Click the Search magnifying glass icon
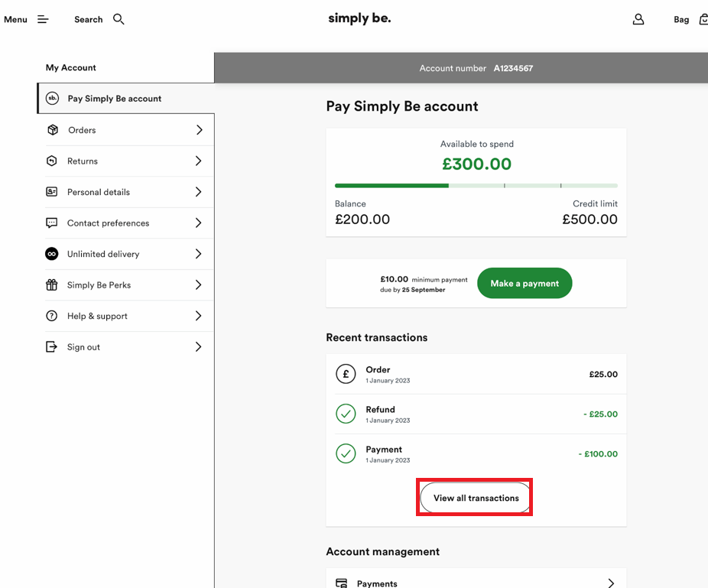This screenshot has width=708, height=588. click(119, 19)
